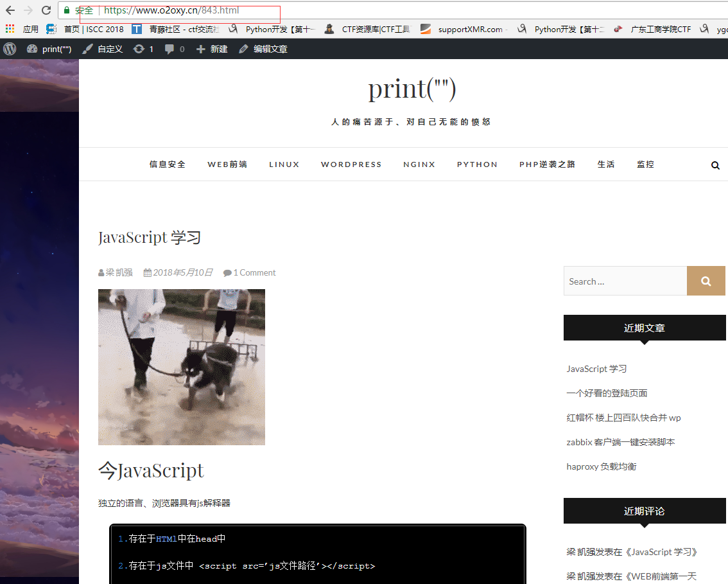Open the CTF资源库 bookmark

(368, 30)
